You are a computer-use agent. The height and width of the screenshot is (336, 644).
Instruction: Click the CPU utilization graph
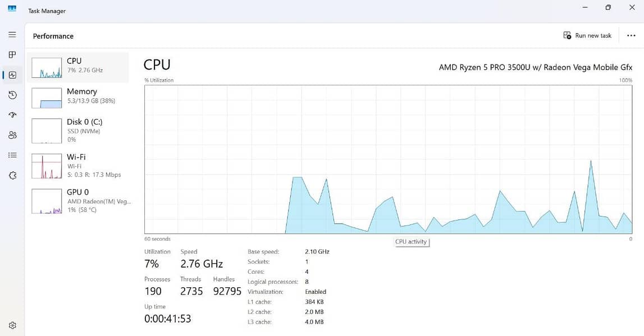tap(388, 159)
